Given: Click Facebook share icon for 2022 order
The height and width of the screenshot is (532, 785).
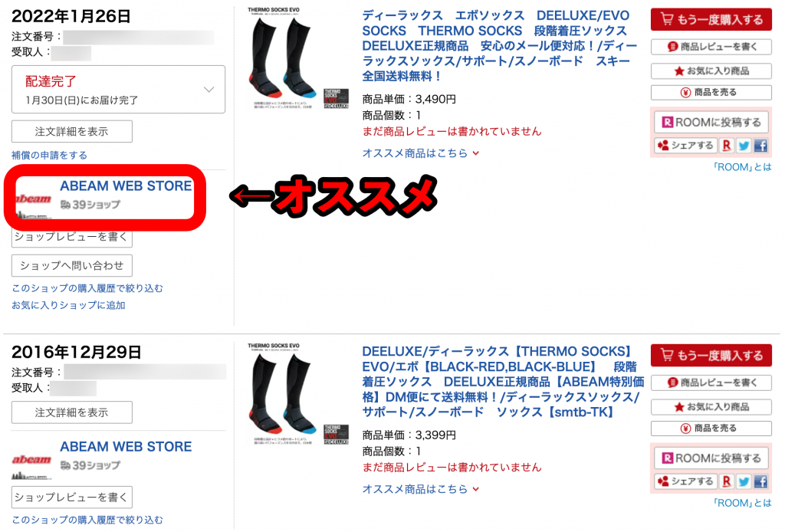Looking at the screenshot, I should pos(760,146).
